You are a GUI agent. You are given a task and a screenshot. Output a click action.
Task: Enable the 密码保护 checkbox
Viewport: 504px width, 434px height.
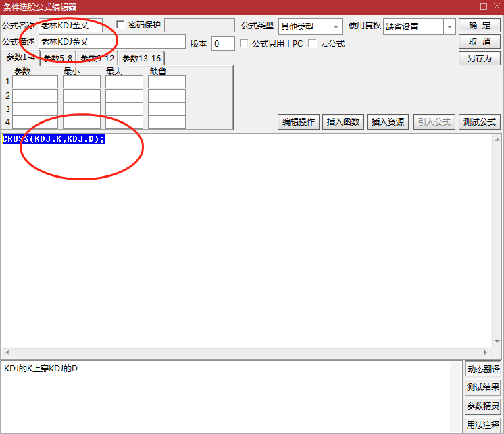click(120, 25)
